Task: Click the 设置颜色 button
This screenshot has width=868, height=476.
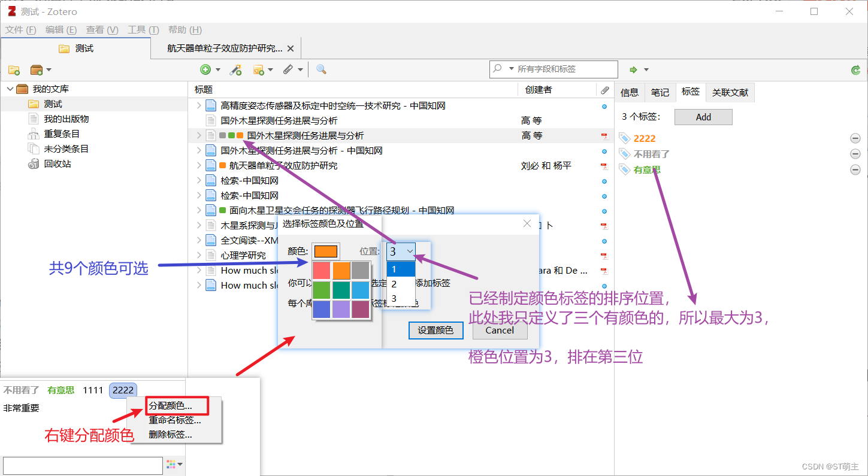Action: (x=435, y=331)
